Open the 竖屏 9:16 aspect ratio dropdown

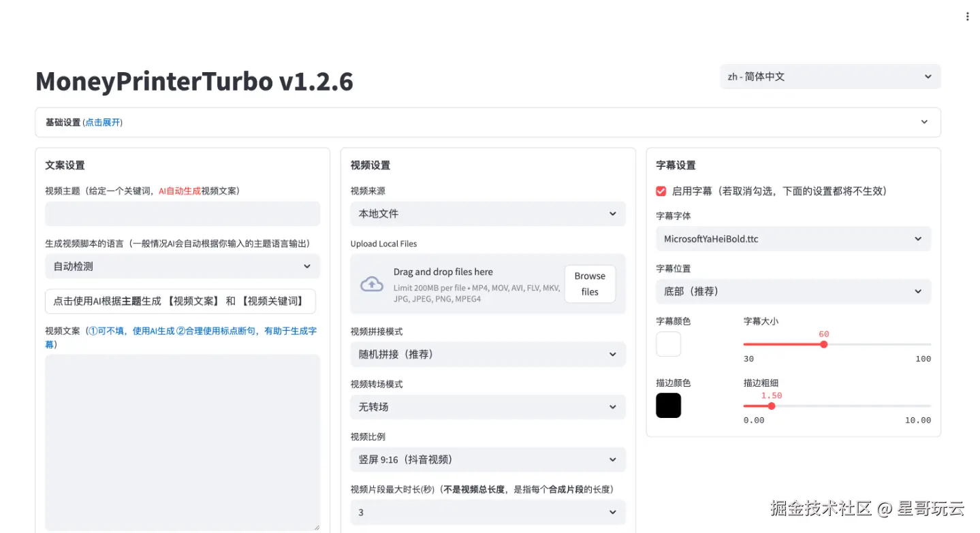tap(488, 459)
